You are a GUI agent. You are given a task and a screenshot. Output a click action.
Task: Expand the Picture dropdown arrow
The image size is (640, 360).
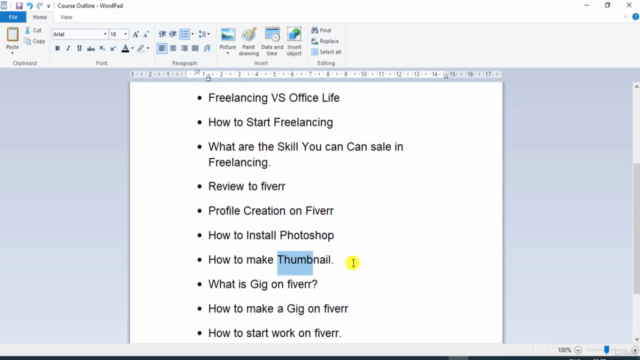(228, 53)
